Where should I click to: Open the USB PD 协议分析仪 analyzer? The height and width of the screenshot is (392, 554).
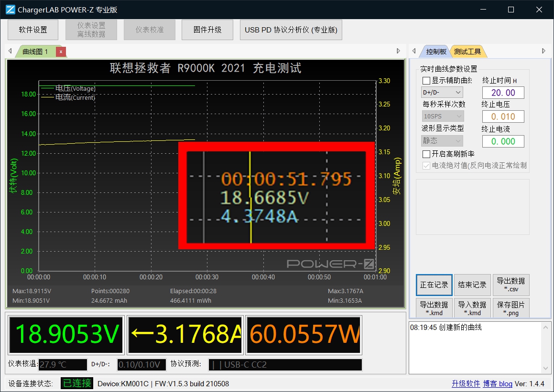[x=291, y=29]
